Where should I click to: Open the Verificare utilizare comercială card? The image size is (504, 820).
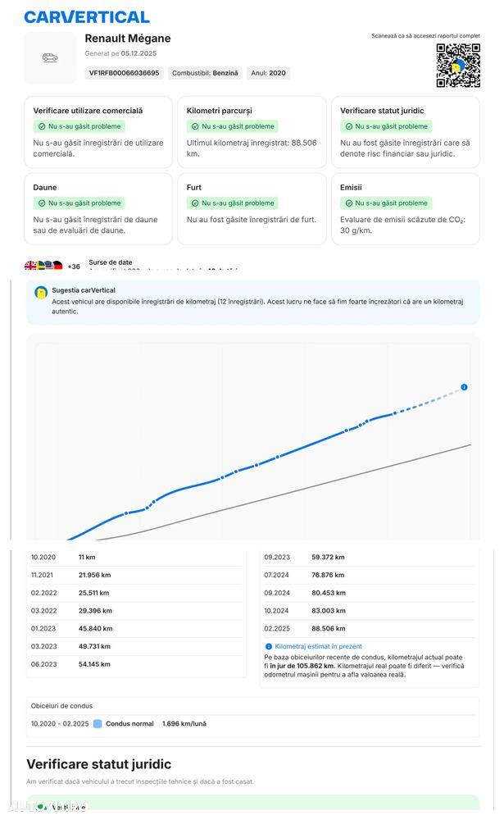pyautogui.click(x=98, y=132)
